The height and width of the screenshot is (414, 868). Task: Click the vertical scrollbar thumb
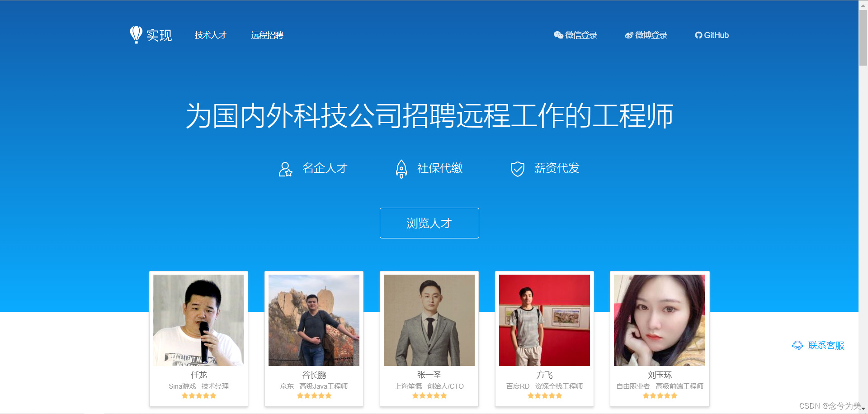point(863,37)
